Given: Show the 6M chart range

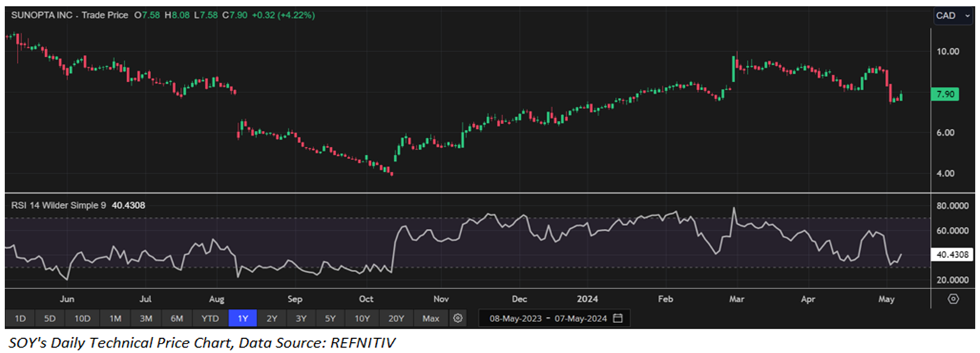Looking at the screenshot, I should (x=177, y=318).
